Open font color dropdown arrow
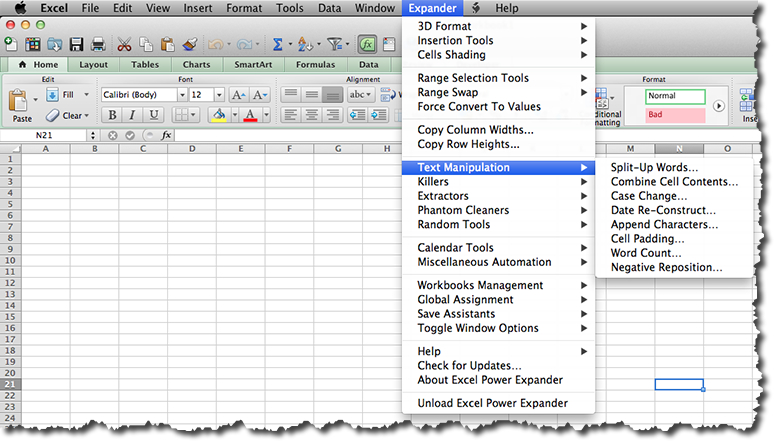The image size is (774, 441). point(266,115)
